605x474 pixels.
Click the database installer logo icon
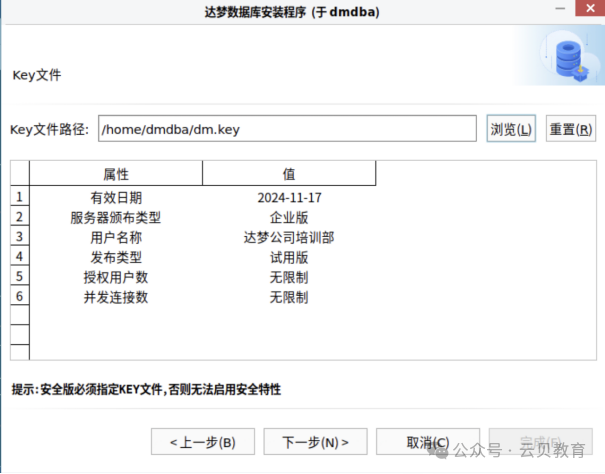571,60
